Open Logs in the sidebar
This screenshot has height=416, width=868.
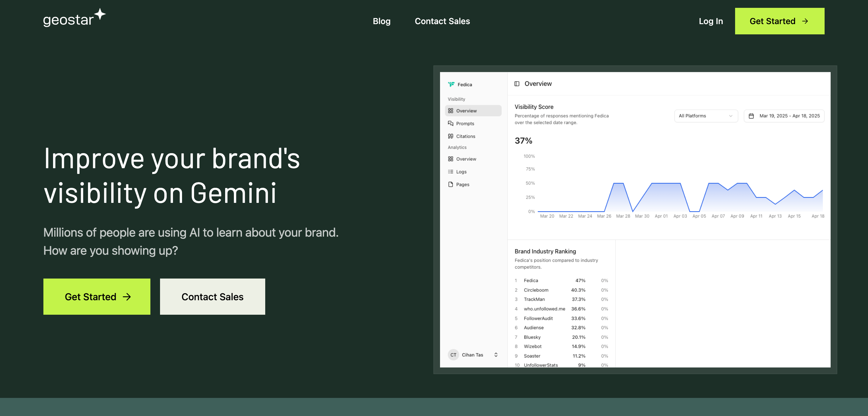[x=473, y=172]
